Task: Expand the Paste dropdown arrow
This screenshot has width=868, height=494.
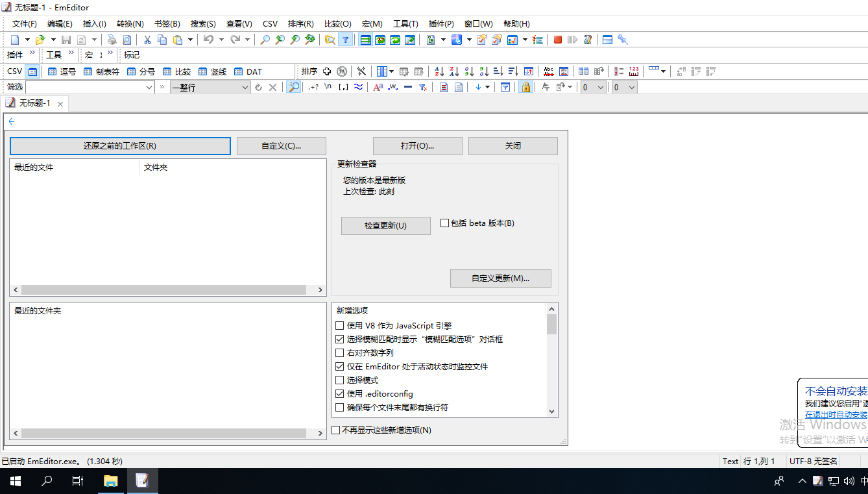Action: click(190, 40)
